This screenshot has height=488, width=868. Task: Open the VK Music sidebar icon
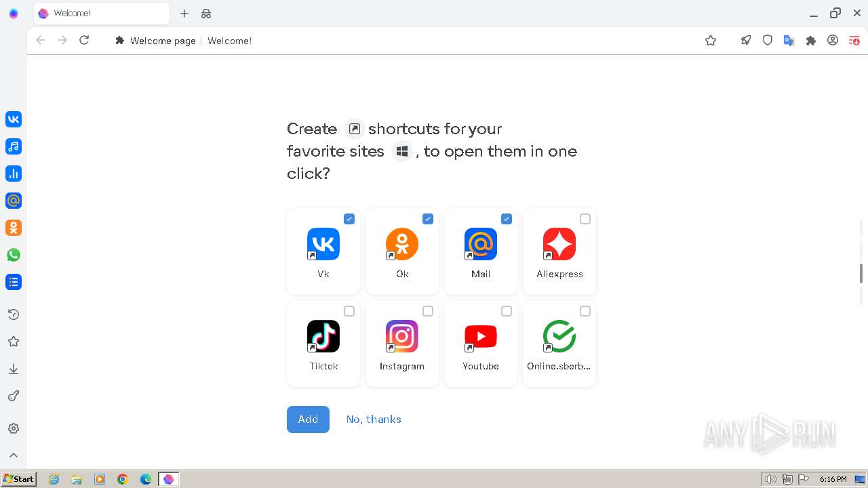tap(14, 146)
